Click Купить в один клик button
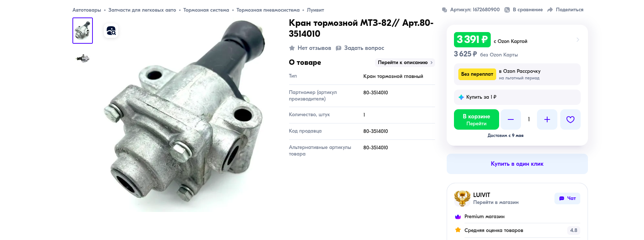Image resolution: width=644 pixels, height=240 pixels. point(517,164)
